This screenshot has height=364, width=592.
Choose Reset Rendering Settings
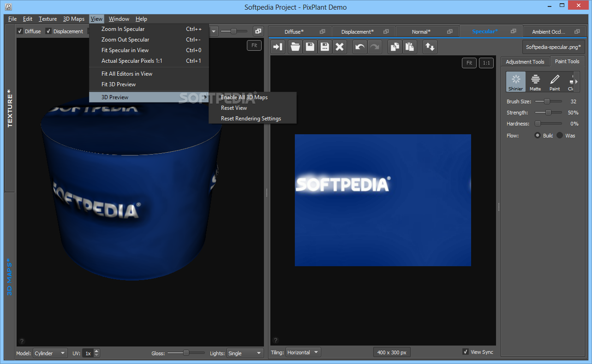point(252,119)
